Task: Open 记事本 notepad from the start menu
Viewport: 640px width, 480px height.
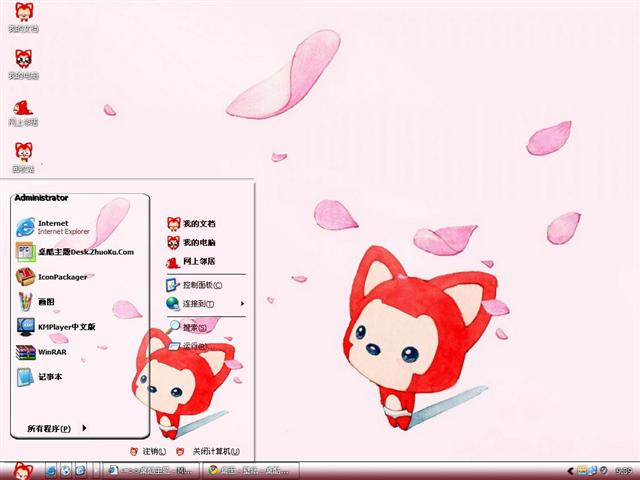Action: [x=40, y=377]
